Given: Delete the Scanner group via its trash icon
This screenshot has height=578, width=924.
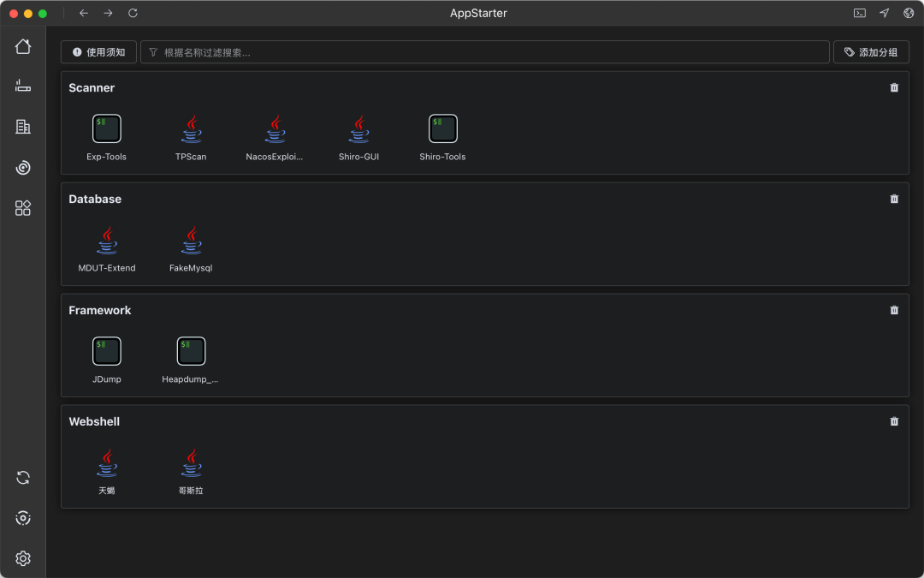Looking at the screenshot, I should point(894,87).
